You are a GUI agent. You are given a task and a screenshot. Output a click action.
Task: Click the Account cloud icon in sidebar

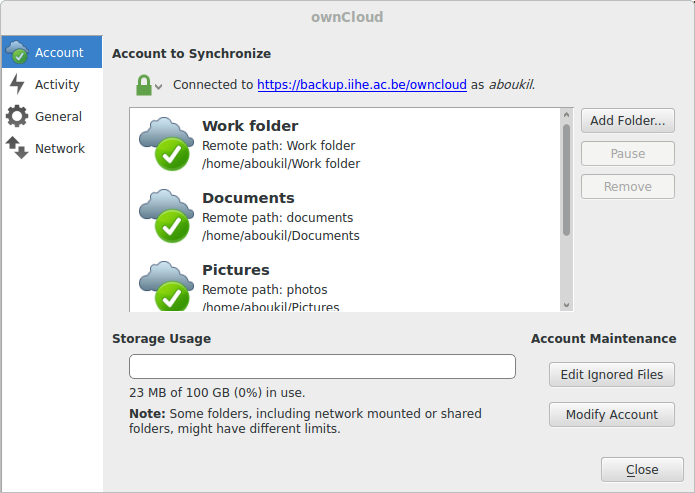click(17, 52)
